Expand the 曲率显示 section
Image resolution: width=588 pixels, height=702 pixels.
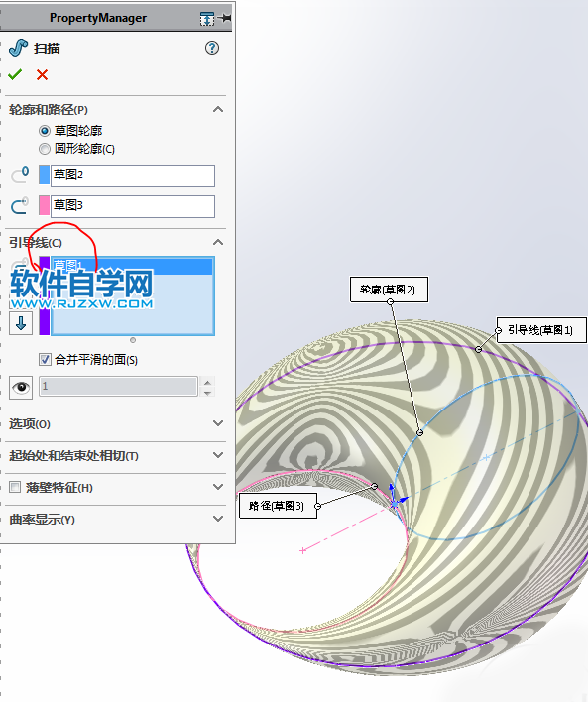(116, 519)
